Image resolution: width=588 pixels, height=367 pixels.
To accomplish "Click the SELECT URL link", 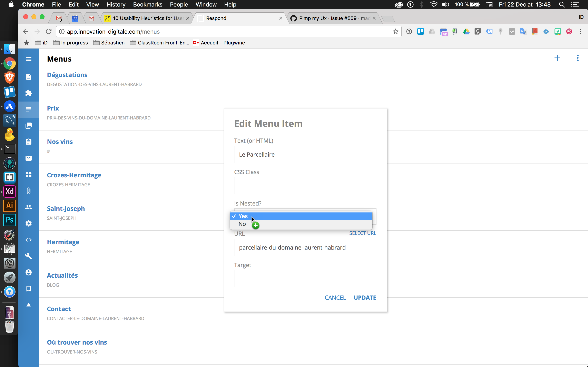I will click(x=363, y=233).
